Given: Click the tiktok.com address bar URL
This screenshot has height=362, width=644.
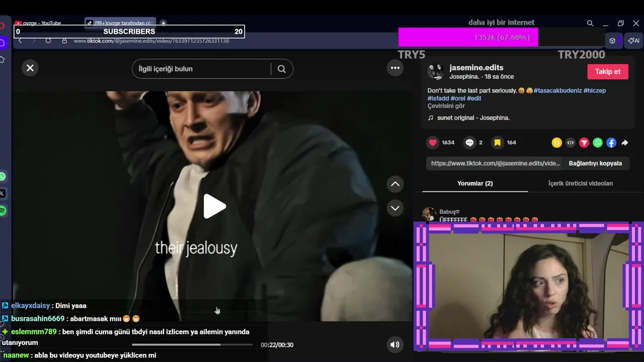Looking at the screenshot, I should click(151, 41).
